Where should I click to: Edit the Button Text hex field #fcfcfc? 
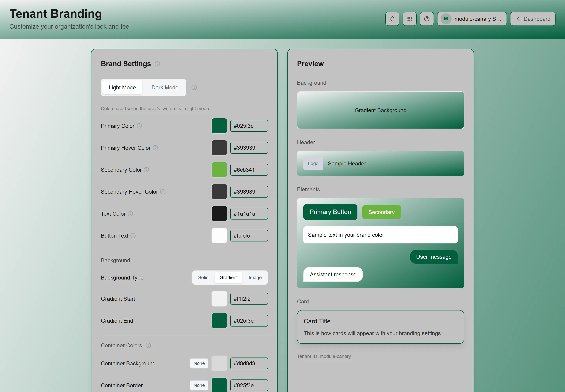coord(249,236)
